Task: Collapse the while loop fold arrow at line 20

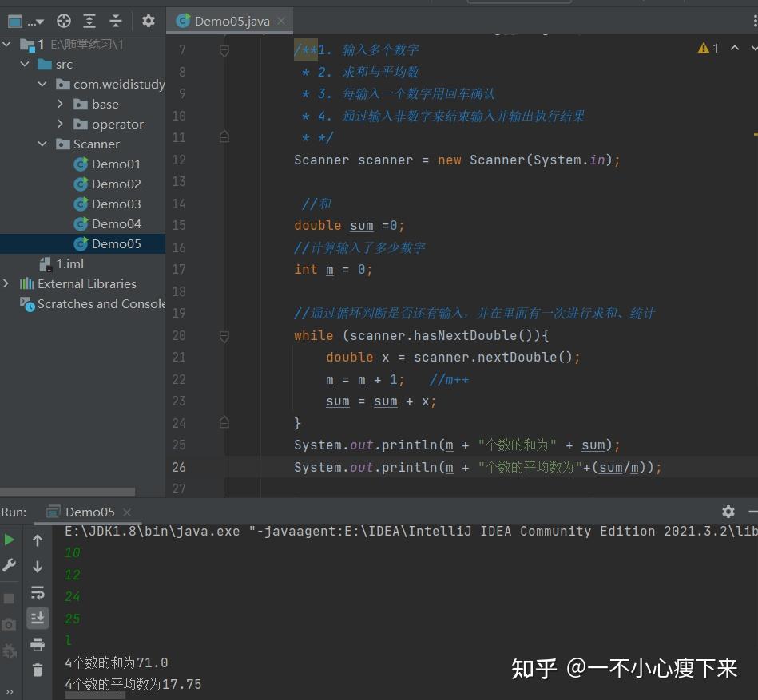Action: 224,335
